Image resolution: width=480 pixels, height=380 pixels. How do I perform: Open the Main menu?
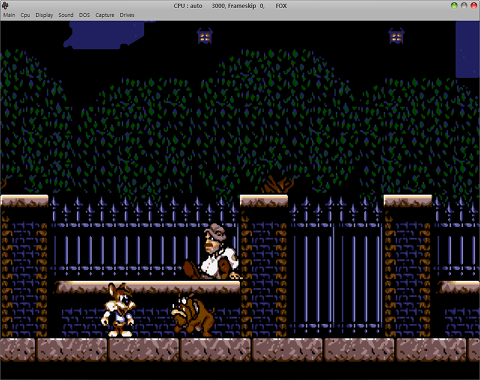pyautogui.click(x=9, y=15)
